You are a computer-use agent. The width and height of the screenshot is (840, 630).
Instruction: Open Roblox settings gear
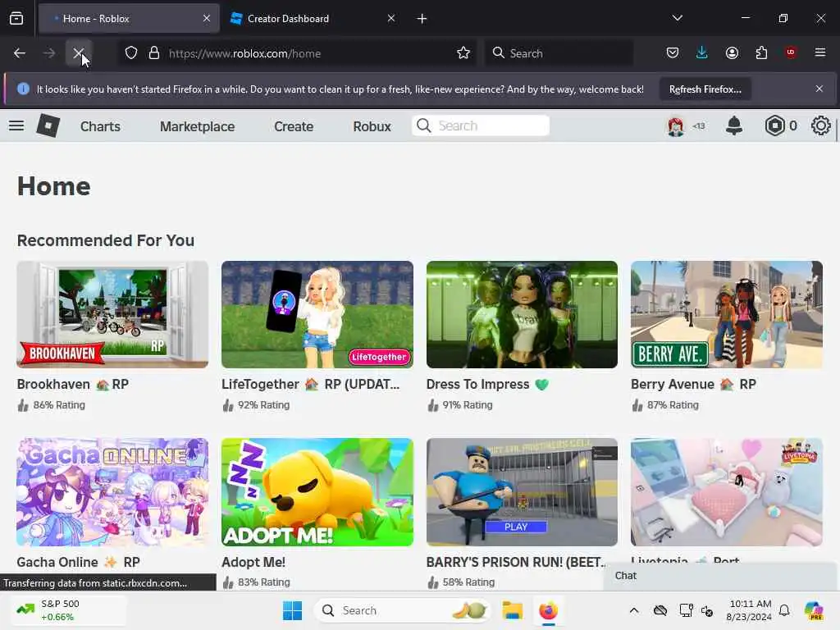pos(820,126)
